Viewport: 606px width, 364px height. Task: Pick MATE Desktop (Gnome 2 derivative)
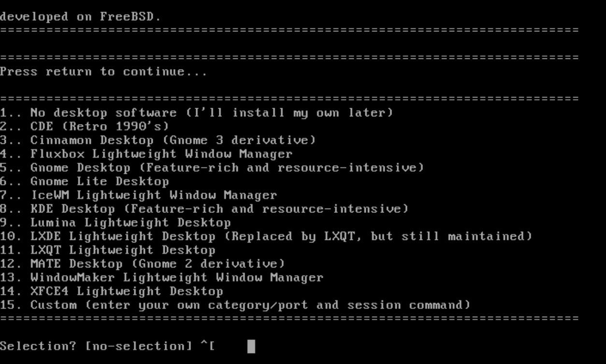pyautogui.click(x=142, y=264)
